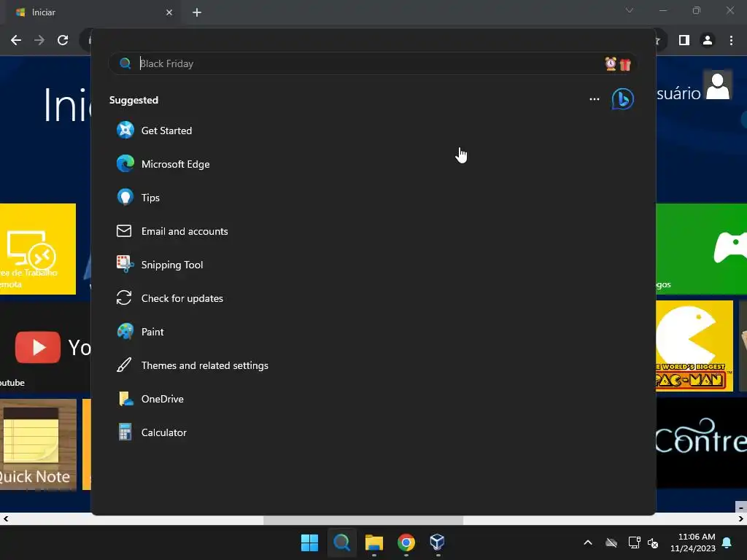
Task: Open notifications bell icon
Action: [727, 542]
